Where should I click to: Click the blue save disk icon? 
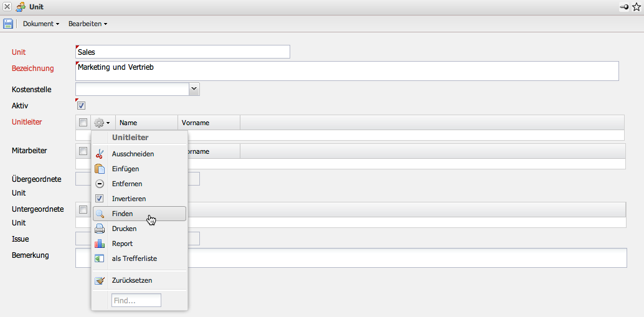(8, 24)
